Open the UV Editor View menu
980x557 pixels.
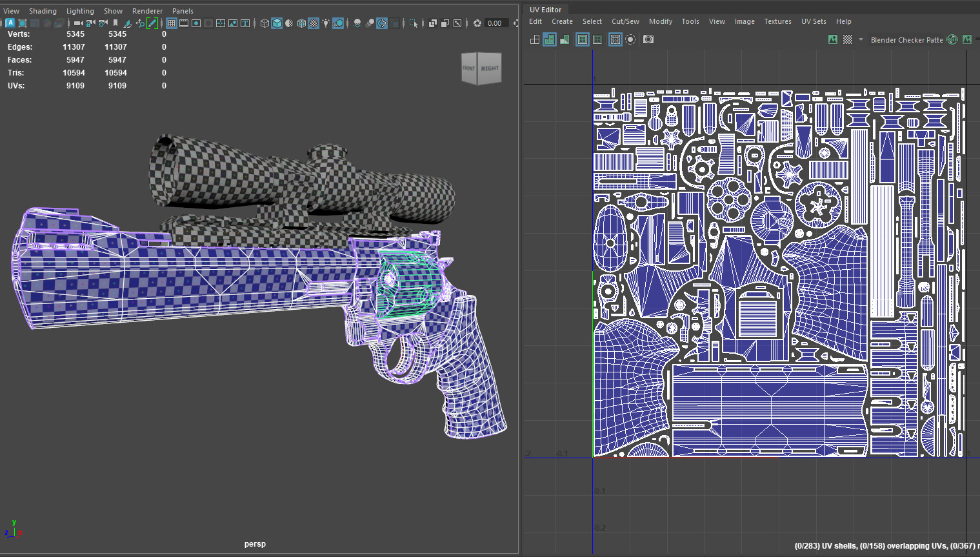pos(717,21)
